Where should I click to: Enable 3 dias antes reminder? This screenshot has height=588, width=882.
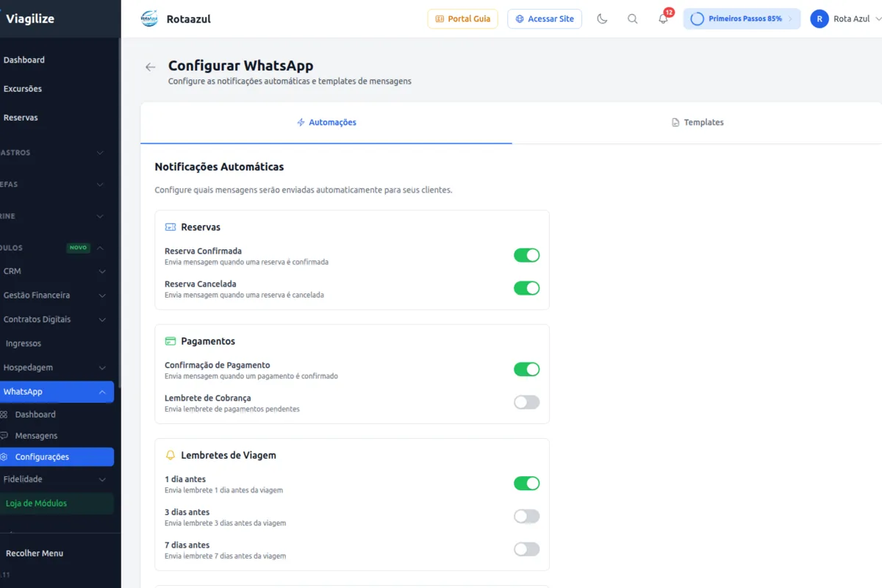(x=526, y=516)
